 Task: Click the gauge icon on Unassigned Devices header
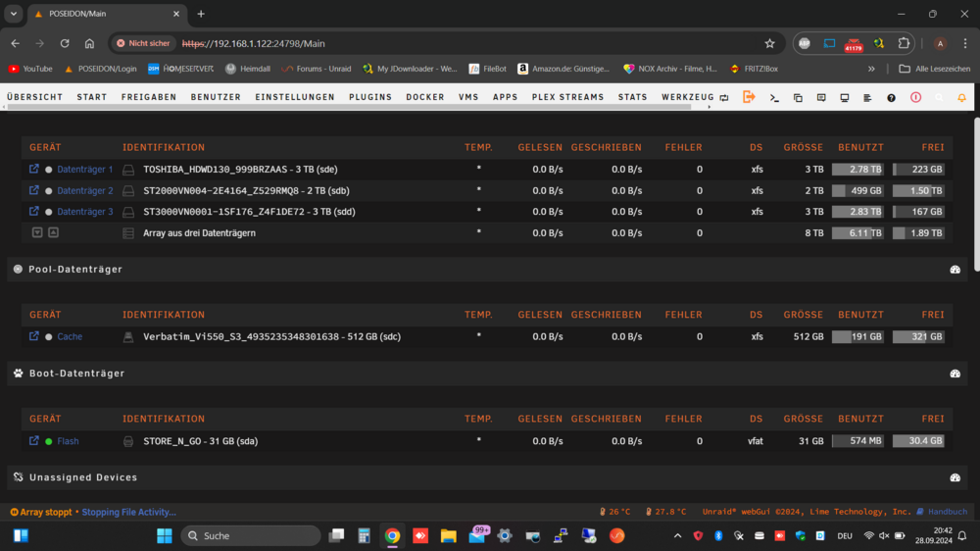955,477
